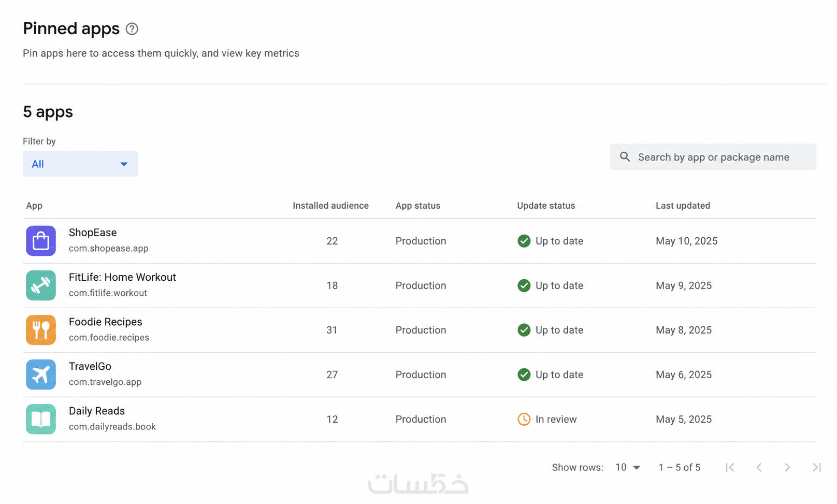
Task: Click the May 9, 2025 date
Action: click(x=684, y=285)
